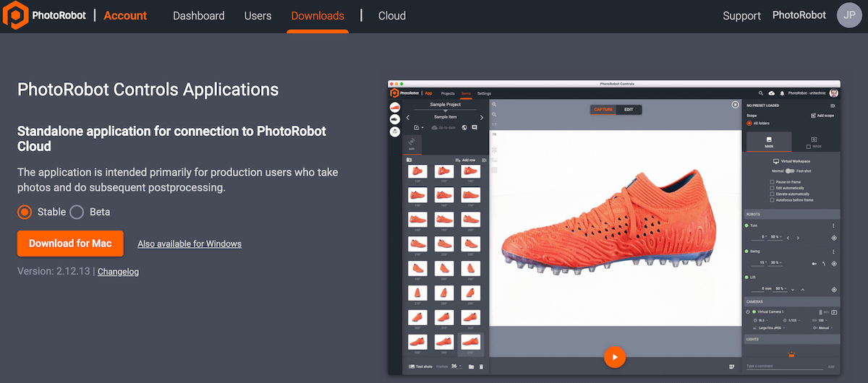
Task: Open the preset list menu icon
Action: 833,106
